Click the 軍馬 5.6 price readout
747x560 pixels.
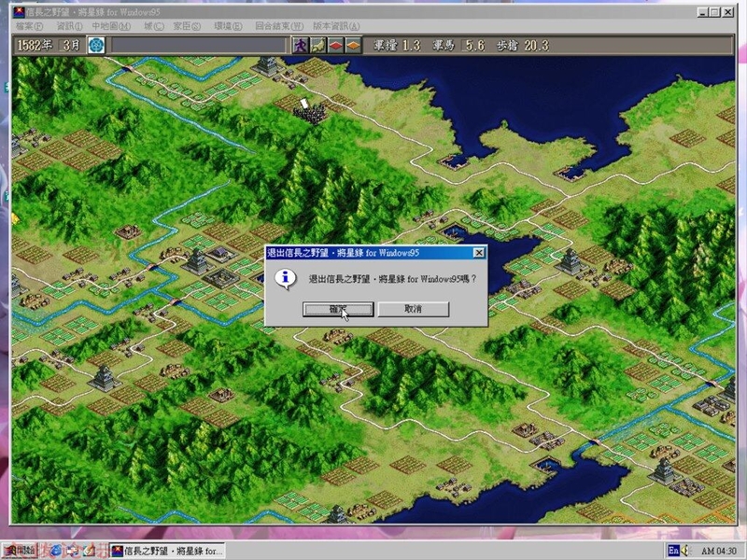pos(458,46)
